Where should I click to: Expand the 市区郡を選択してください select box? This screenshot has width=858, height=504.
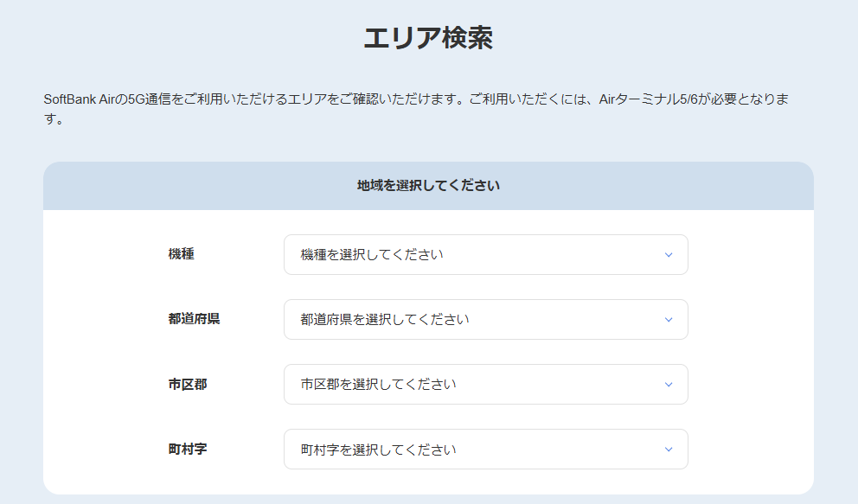(x=486, y=385)
